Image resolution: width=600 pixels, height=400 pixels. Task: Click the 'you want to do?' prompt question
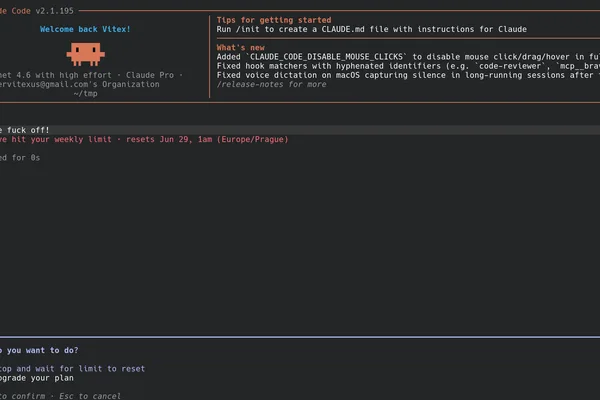click(x=39, y=350)
